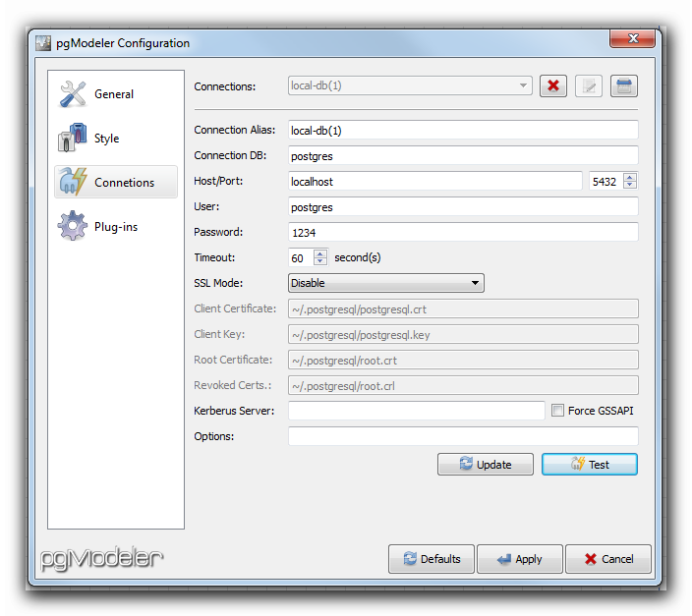Click the Update connection button
Screen dimensions: 692x616
click(x=486, y=464)
